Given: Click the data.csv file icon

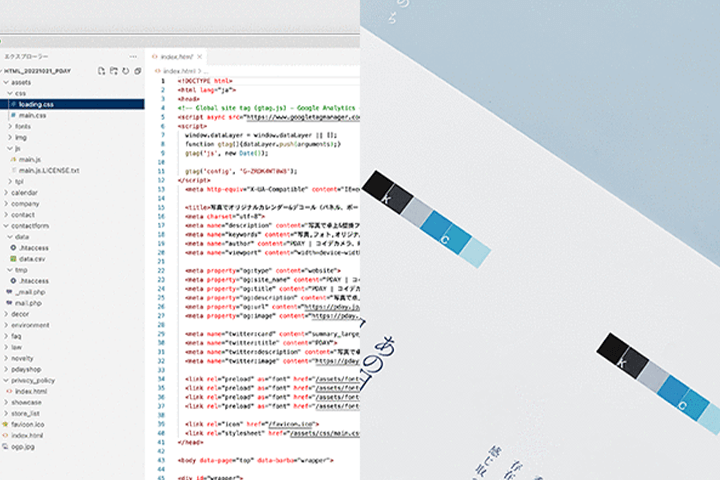Looking at the screenshot, I should click(13, 259).
